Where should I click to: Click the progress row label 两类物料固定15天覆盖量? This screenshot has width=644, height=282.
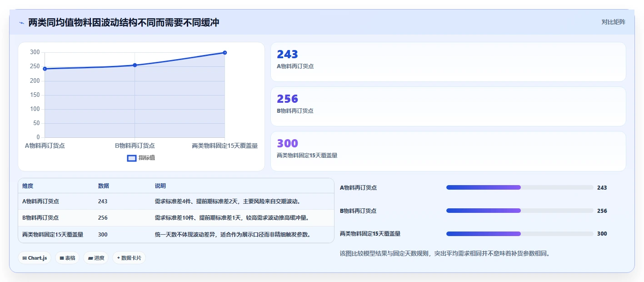[x=370, y=234]
